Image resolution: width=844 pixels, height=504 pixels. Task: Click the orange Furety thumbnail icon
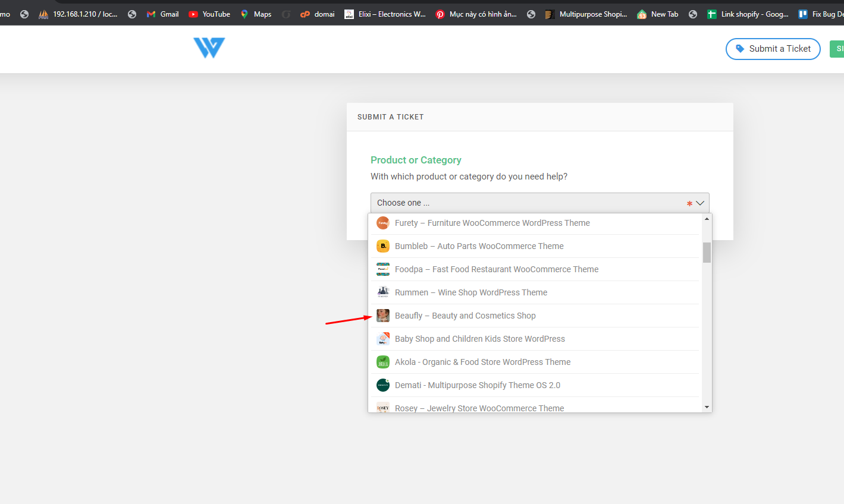pyautogui.click(x=383, y=223)
